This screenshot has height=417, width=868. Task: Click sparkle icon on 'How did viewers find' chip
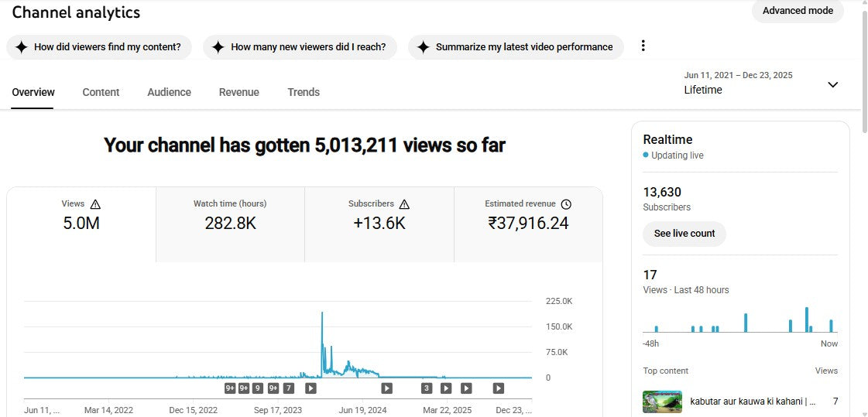[22, 47]
